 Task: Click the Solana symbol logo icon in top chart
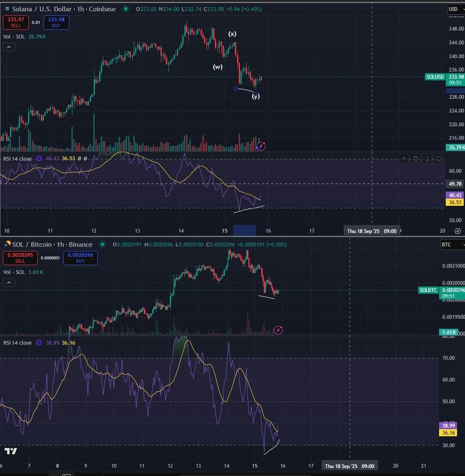(x=7, y=9)
